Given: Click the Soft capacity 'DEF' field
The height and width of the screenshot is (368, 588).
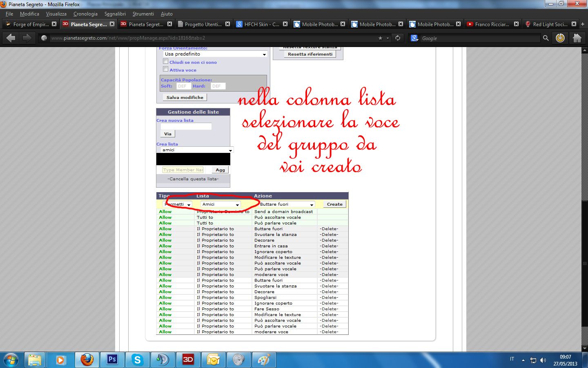Looking at the screenshot, I should point(183,86).
